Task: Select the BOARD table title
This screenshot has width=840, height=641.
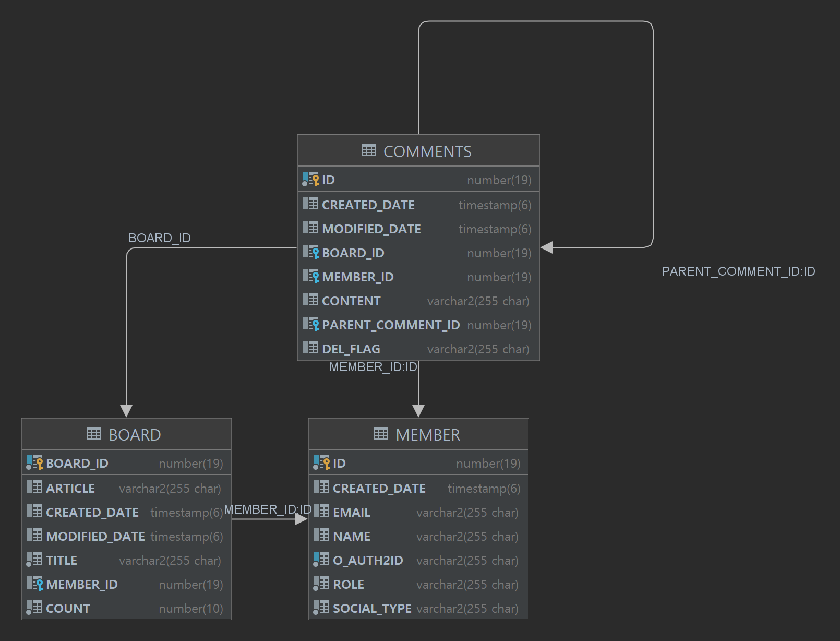Action: point(135,435)
